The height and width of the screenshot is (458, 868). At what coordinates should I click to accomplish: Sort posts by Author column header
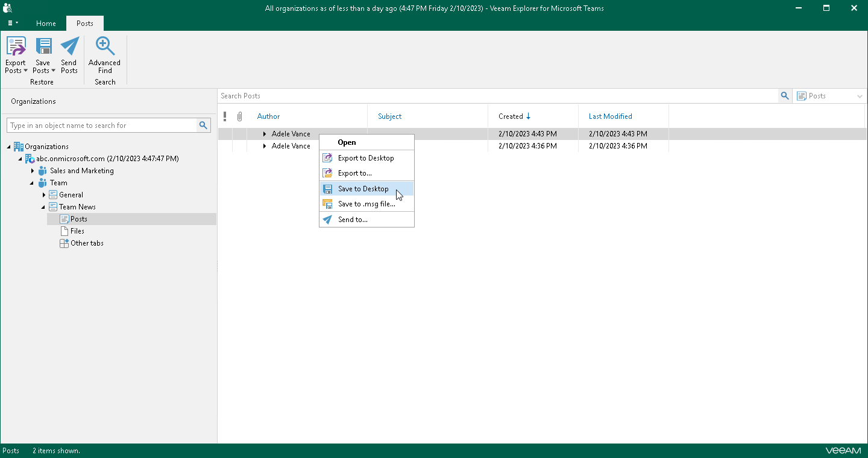(268, 116)
